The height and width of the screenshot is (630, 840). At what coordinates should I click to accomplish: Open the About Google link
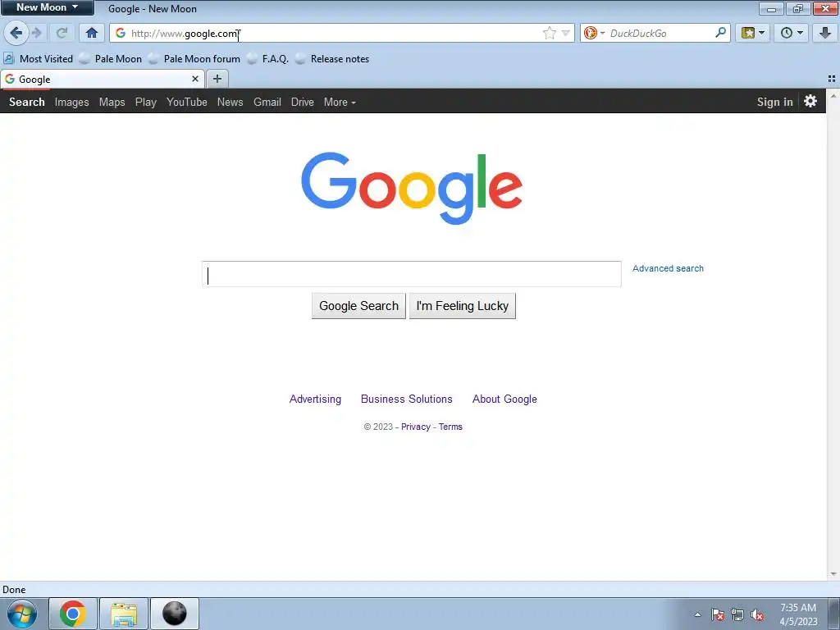pos(504,399)
